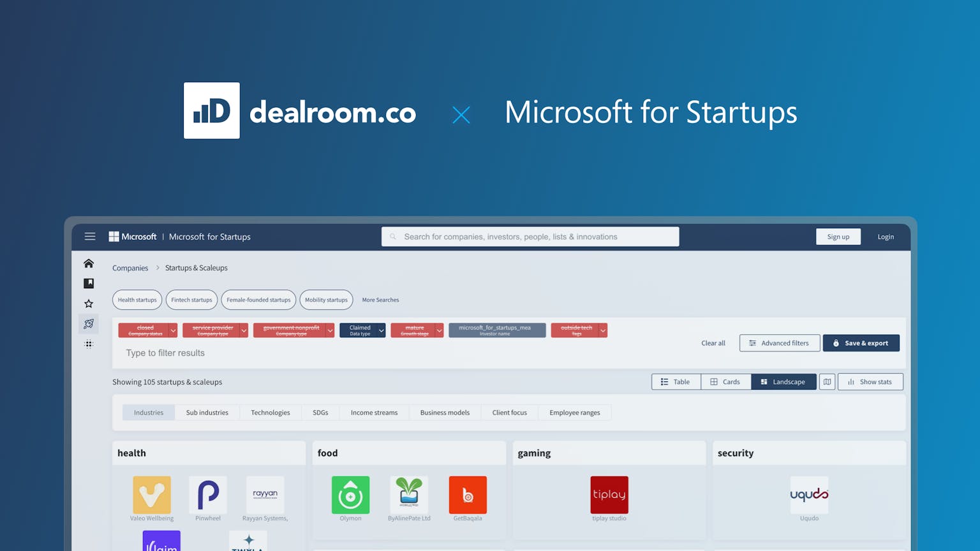Screen dimensions: 980x551
Task: Select the Business models tab
Action: point(445,413)
